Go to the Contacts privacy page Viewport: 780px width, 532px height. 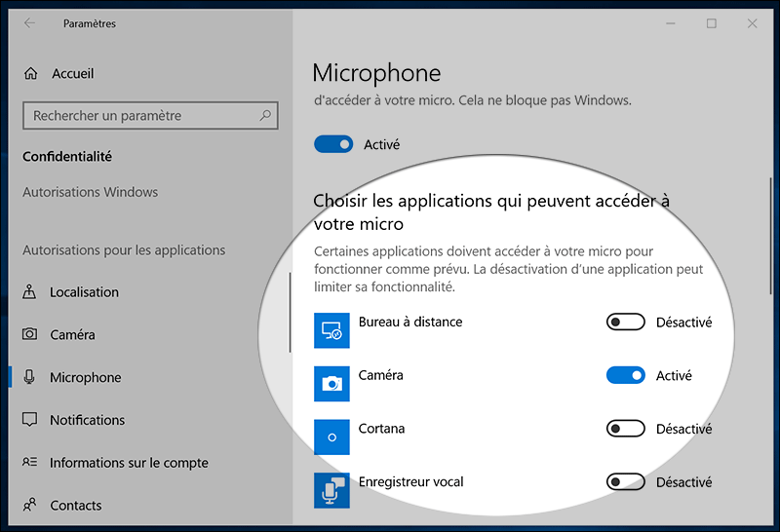pos(76,505)
